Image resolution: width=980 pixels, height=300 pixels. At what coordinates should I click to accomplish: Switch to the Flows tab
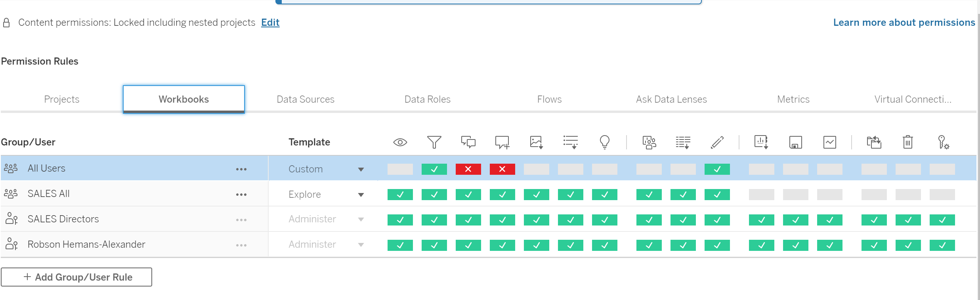pos(549,99)
